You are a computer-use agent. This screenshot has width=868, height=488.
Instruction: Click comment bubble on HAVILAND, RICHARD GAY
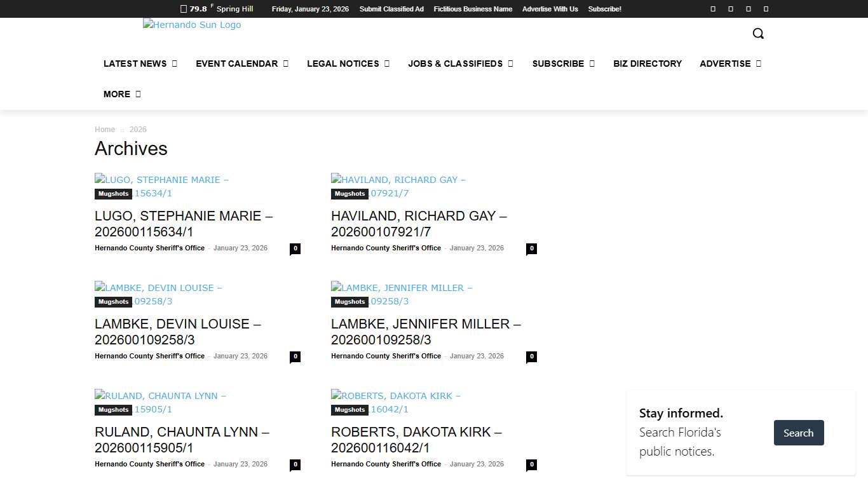[x=531, y=248]
